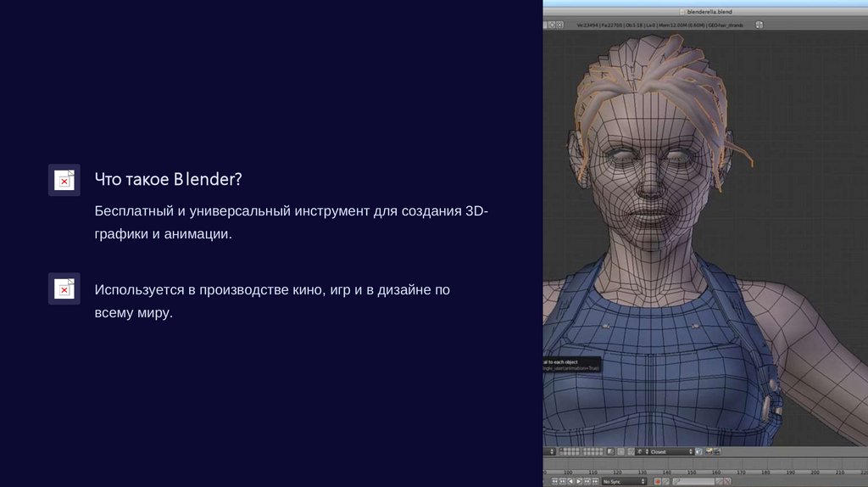Click the insert keyframe icon

point(719,481)
